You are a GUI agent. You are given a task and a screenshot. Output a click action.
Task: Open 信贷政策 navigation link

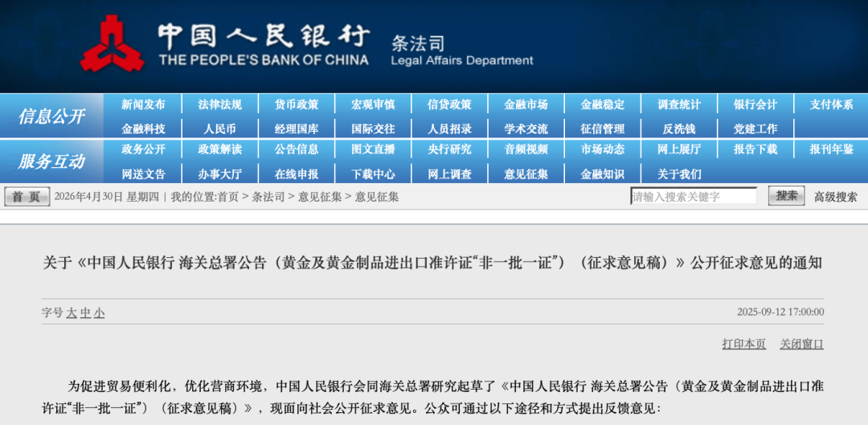(x=449, y=104)
